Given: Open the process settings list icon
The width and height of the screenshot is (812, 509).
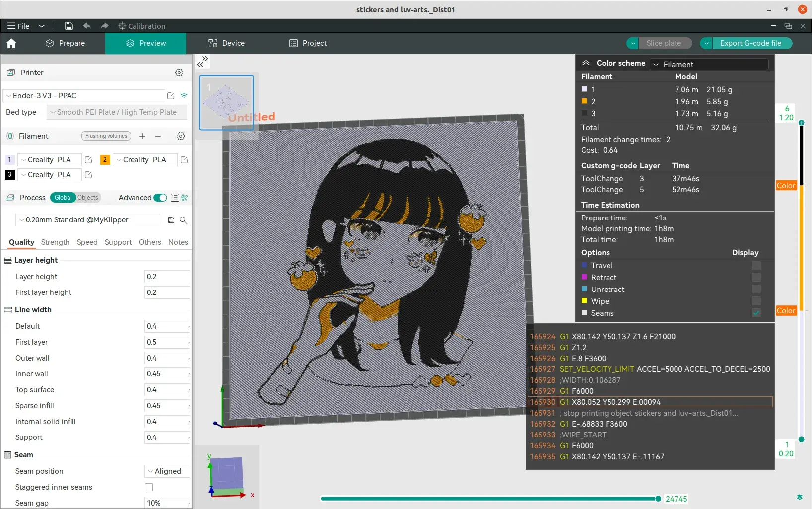Looking at the screenshot, I should (x=175, y=198).
